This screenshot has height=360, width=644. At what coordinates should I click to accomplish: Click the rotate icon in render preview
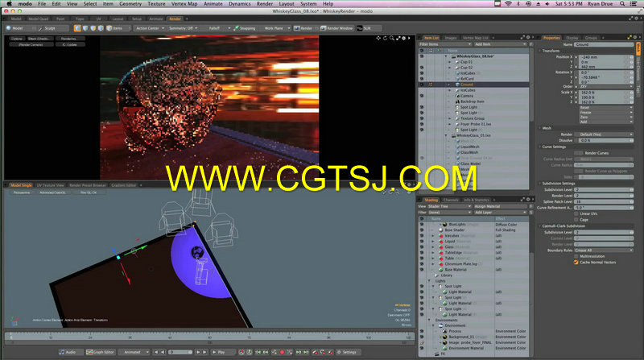[385, 38]
